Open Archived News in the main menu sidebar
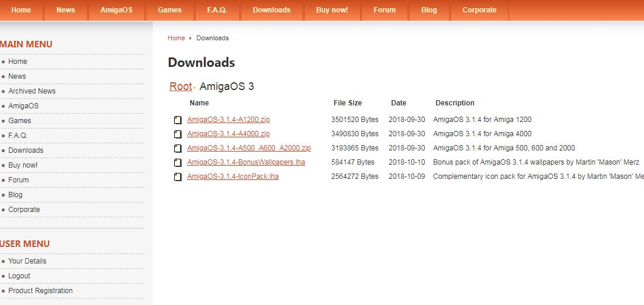This screenshot has width=644, height=305. pyautogui.click(x=32, y=91)
